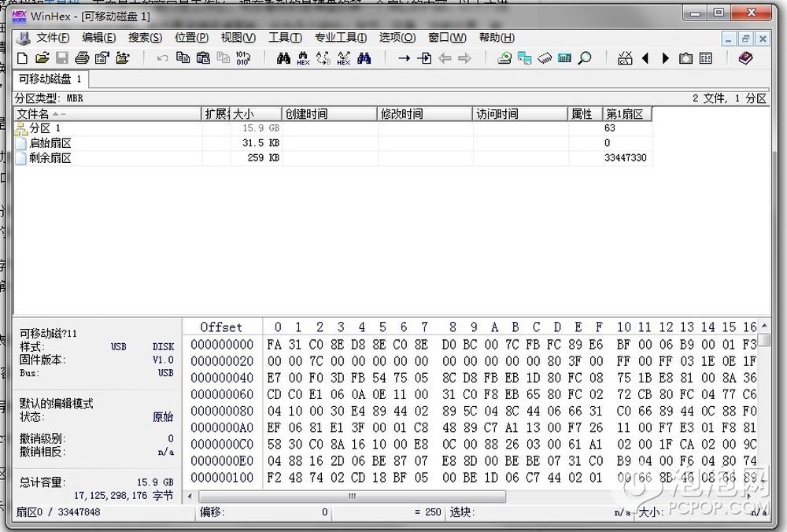Open the file Properties toolbar icon
The height and width of the screenshot is (532, 787).
pos(102,58)
